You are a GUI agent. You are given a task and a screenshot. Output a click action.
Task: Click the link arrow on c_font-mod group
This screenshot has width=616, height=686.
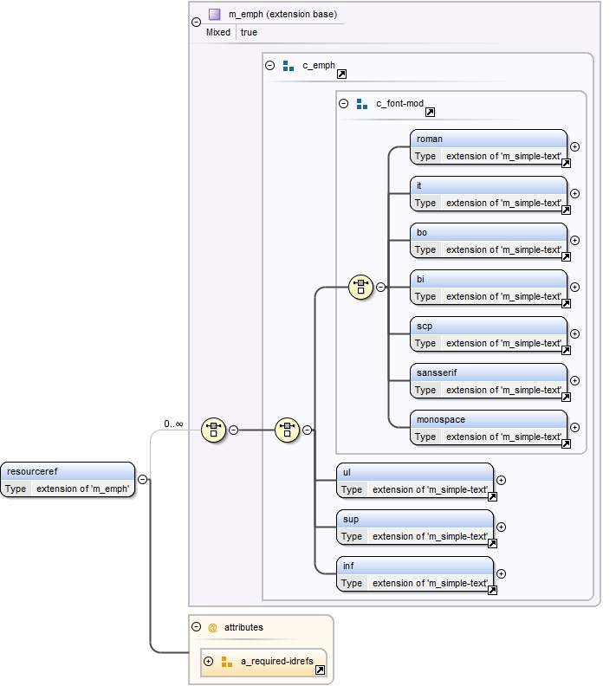tap(430, 112)
